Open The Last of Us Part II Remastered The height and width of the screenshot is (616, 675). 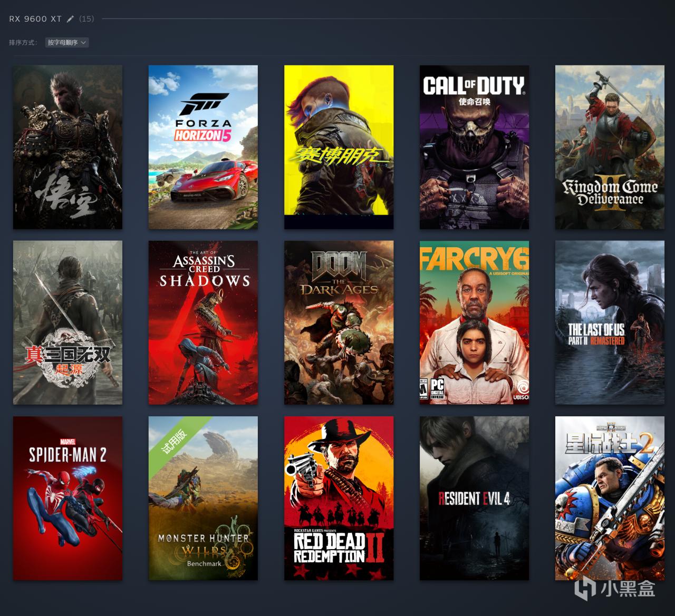(x=610, y=322)
